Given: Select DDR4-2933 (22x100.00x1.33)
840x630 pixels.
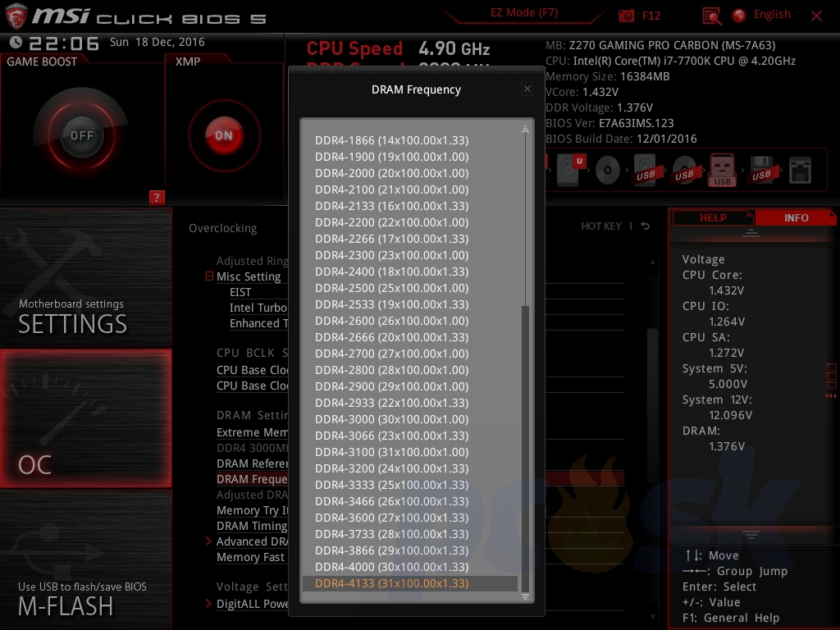Looking at the screenshot, I should coord(410,403).
